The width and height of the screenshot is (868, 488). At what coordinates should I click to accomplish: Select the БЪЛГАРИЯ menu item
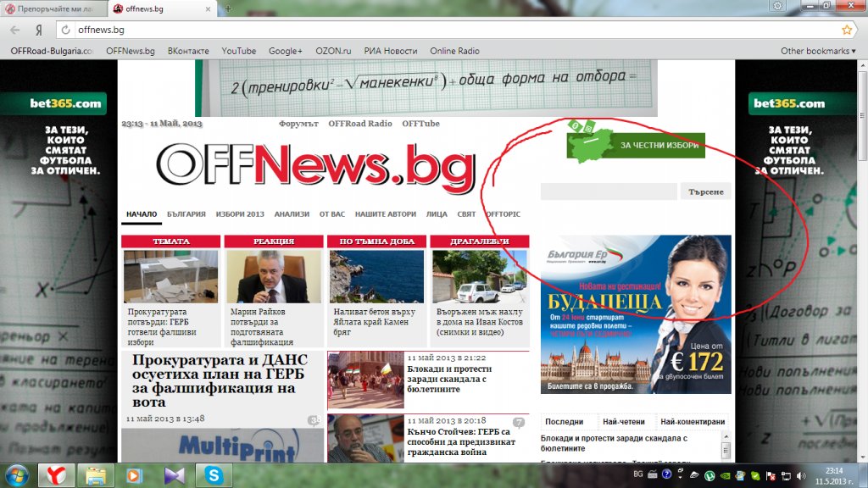186,214
